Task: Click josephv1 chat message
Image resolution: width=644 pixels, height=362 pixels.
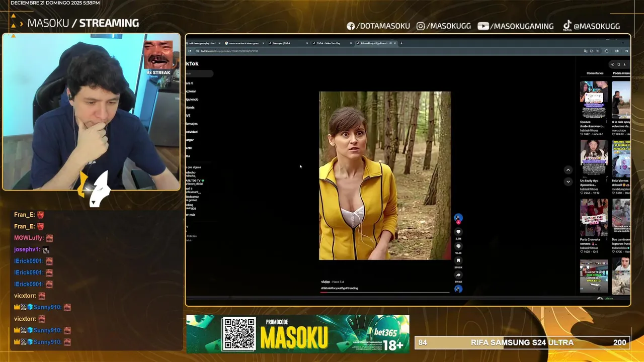Action: click(31, 249)
